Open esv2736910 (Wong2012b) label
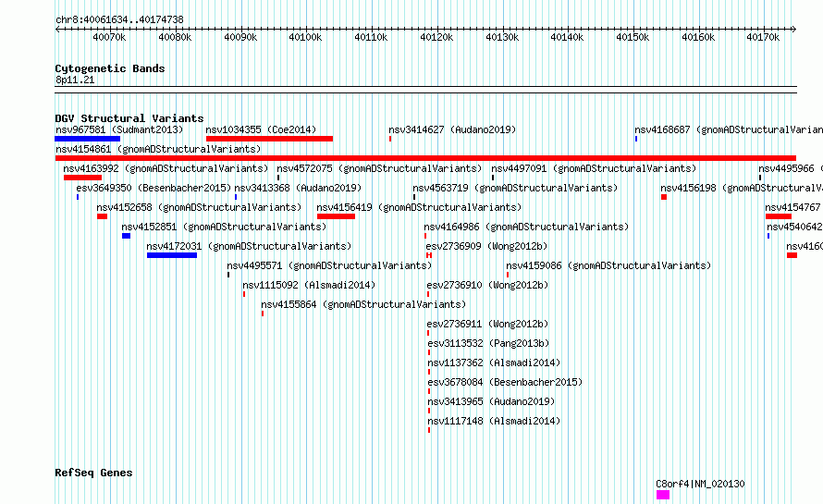 click(x=487, y=285)
